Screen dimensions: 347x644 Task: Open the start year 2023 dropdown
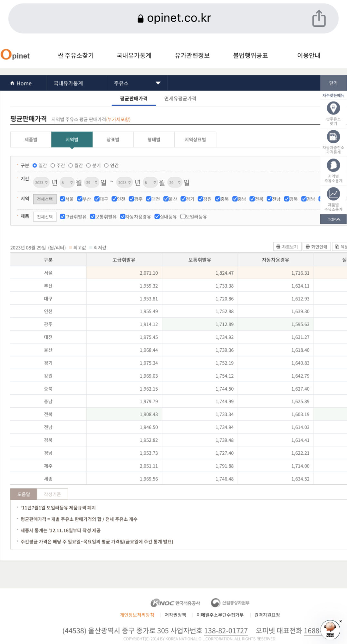click(41, 183)
